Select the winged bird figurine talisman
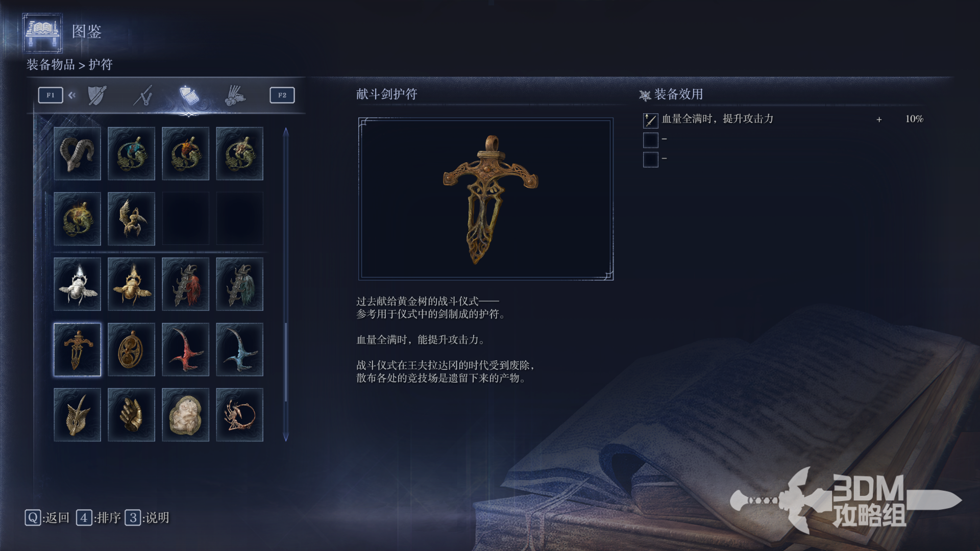 [131, 219]
